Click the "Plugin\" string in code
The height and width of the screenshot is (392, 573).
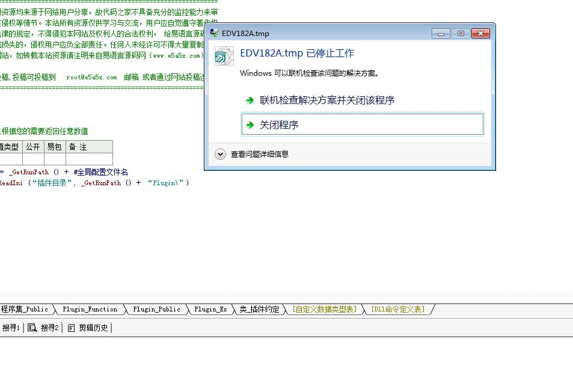(166, 183)
